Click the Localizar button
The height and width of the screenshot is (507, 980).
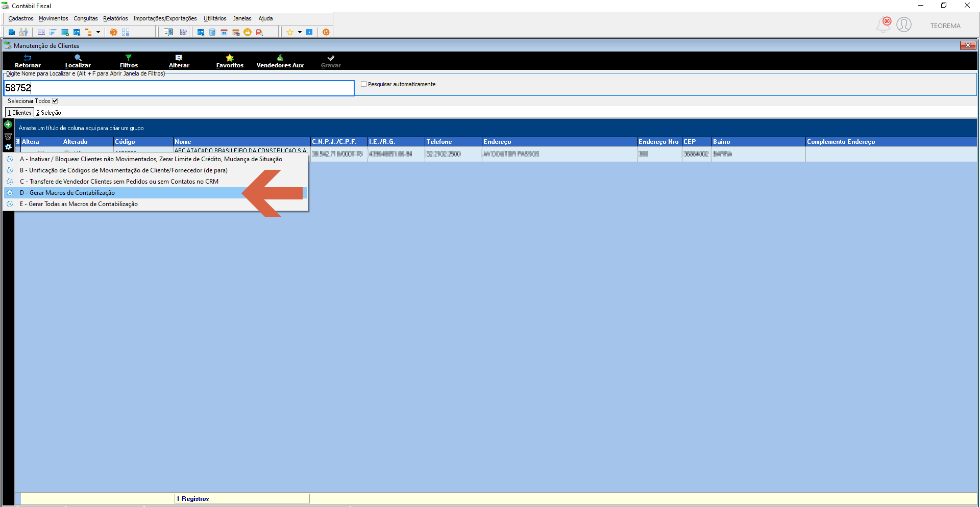78,61
